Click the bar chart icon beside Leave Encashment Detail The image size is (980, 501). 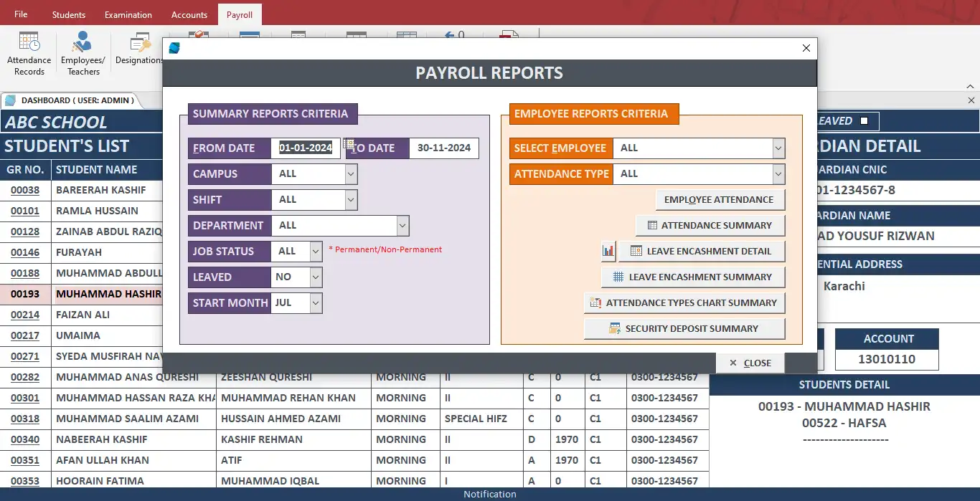606,251
